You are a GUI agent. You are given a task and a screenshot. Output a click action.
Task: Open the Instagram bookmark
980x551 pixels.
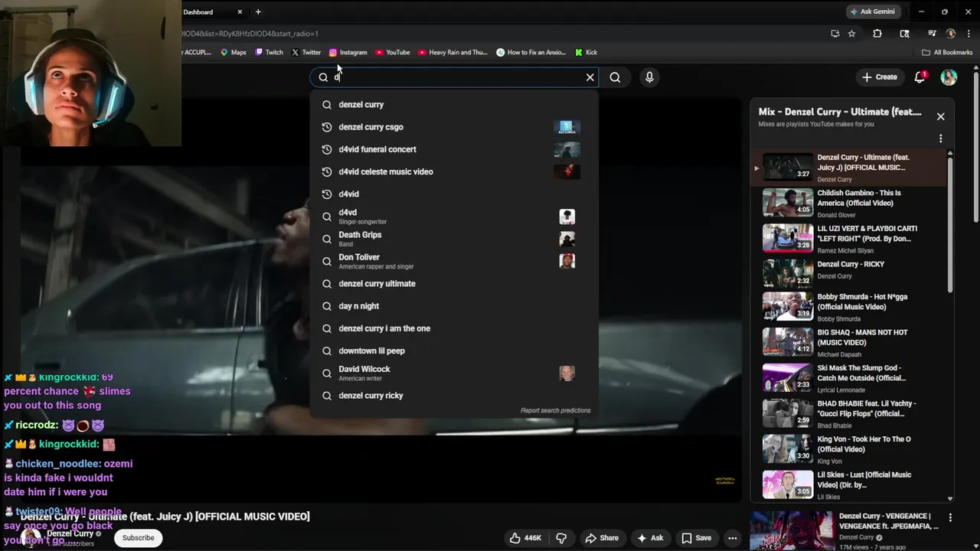pyautogui.click(x=348, y=53)
